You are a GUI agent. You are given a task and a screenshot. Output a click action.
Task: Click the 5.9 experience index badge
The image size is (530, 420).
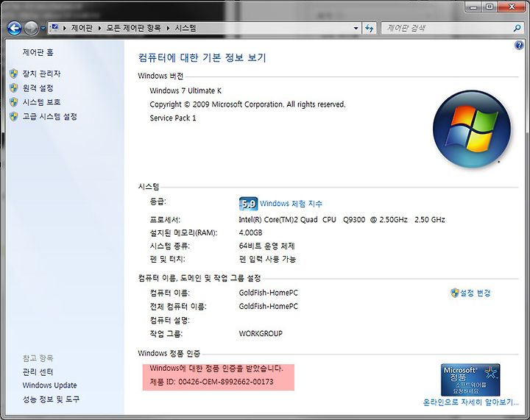click(249, 204)
